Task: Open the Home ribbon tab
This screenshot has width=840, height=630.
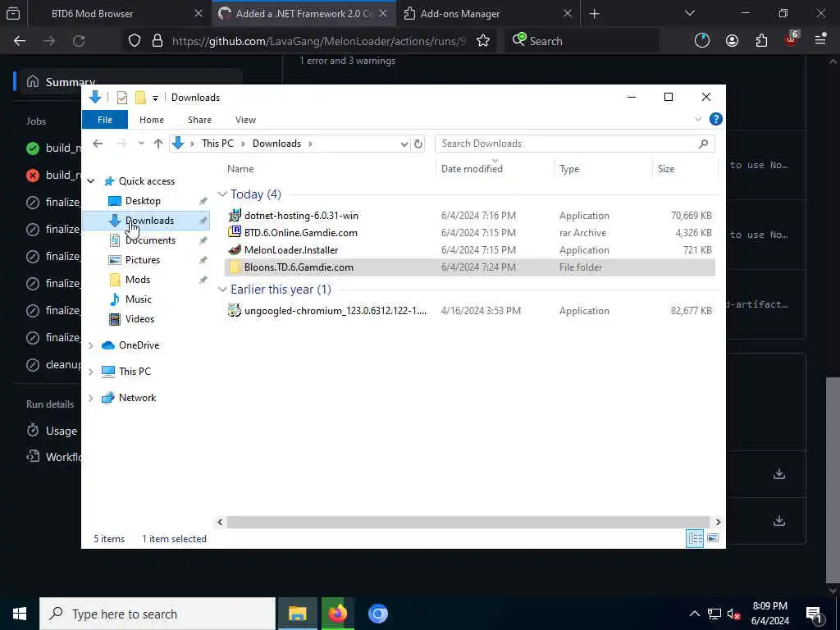Action: 152,120
